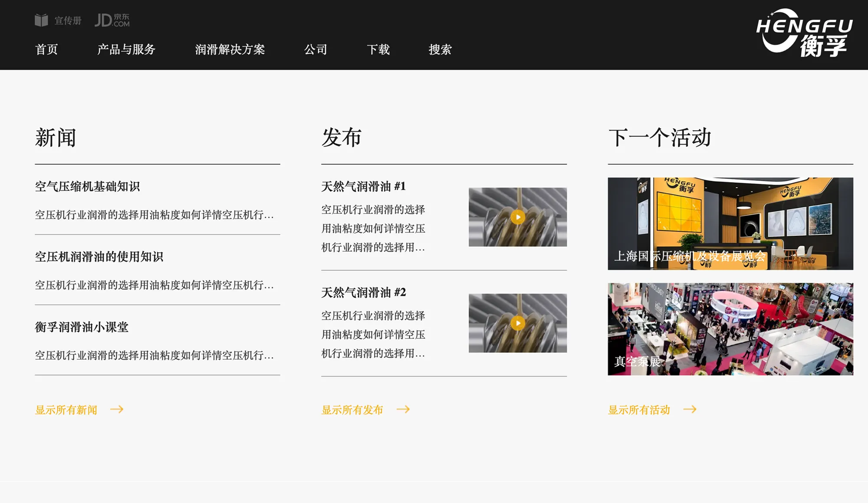
Task: Select 公司 in the top navigation
Action: click(x=316, y=50)
